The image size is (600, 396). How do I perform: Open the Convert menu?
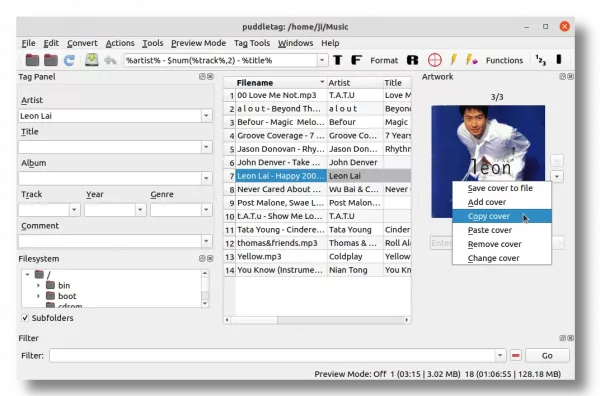point(82,43)
